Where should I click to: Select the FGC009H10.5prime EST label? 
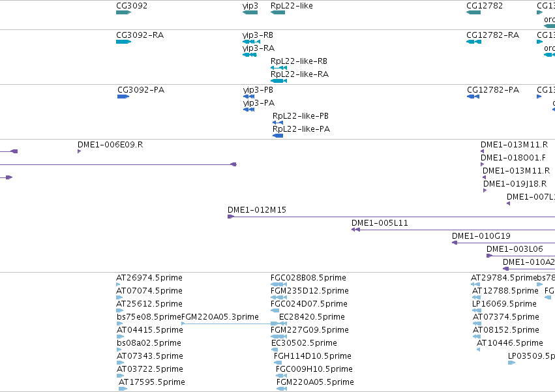pos(314,370)
